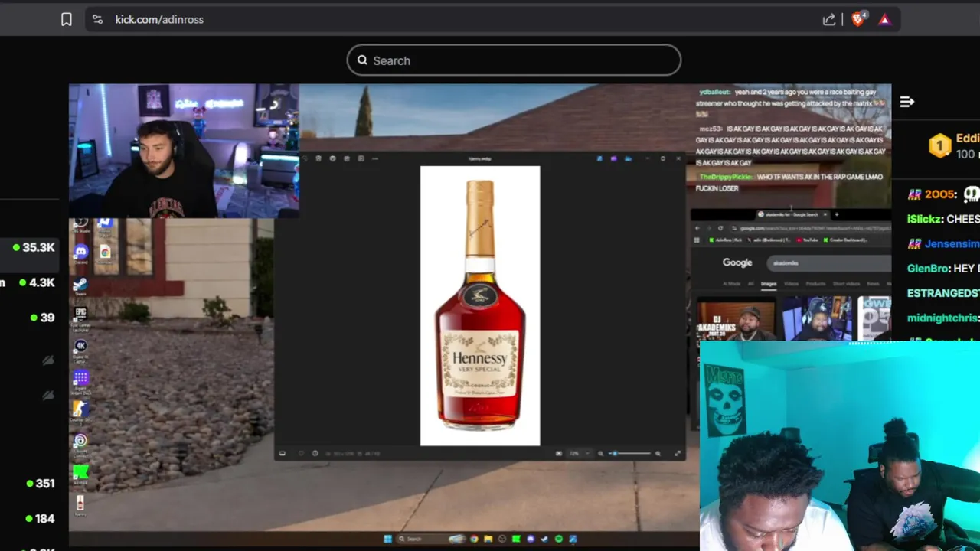Click reload button in streamed Chrome

coord(720,228)
